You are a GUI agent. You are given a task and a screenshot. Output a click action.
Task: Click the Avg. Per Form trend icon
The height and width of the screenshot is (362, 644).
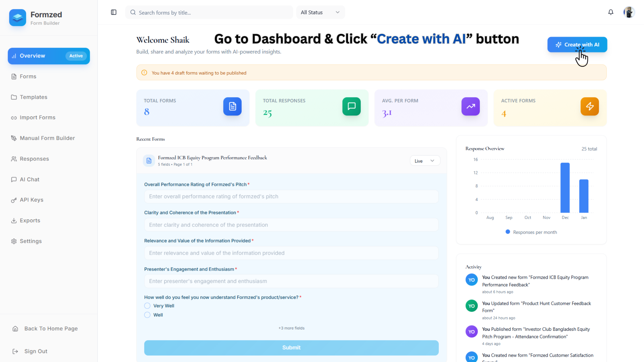click(470, 106)
